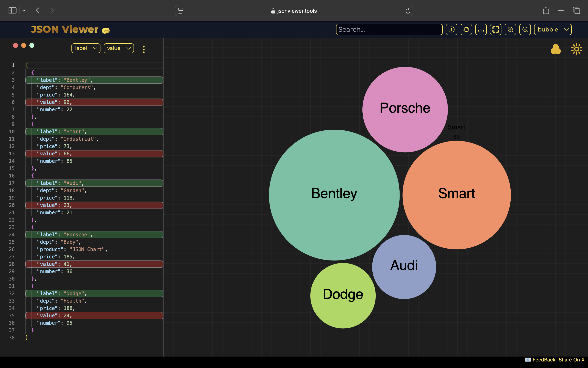Click the refresh chart icon

(466, 29)
